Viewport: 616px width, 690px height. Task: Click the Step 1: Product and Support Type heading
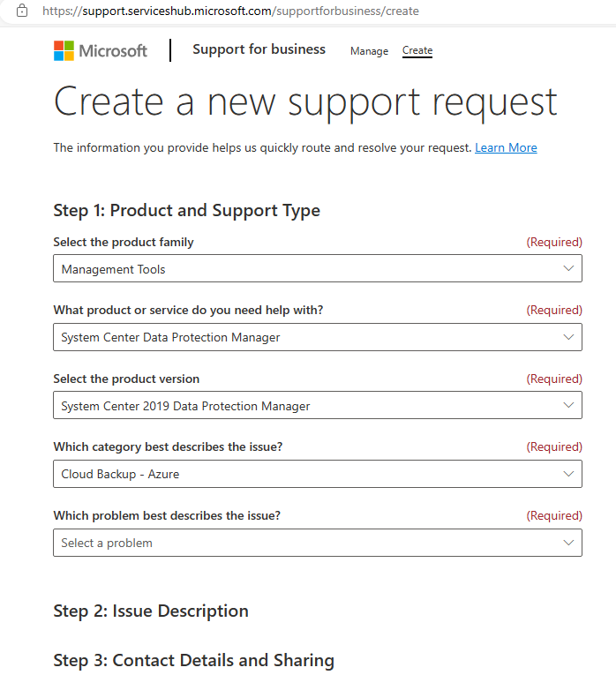click(x=186, y=210)
